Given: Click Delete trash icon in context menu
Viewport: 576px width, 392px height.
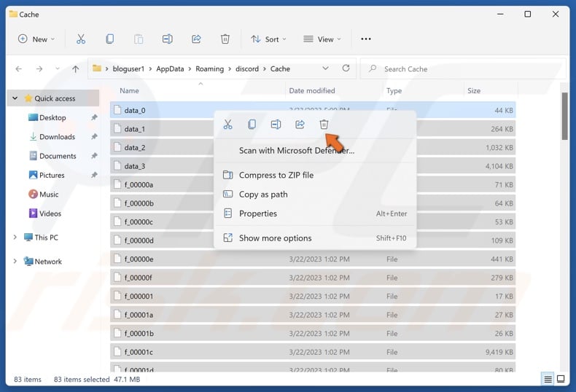Looking at the screenshot, I should point(324,125).
